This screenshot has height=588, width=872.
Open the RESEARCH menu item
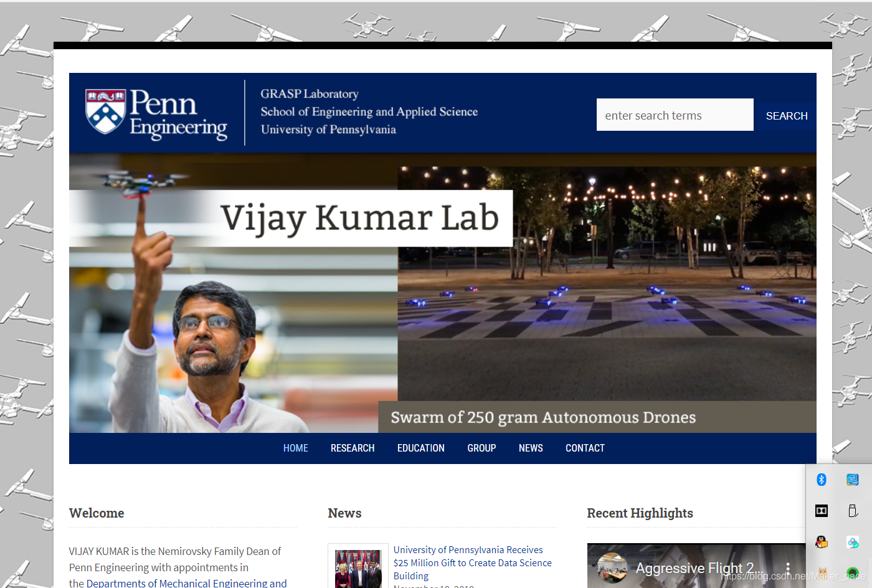[x=353, y=448]
